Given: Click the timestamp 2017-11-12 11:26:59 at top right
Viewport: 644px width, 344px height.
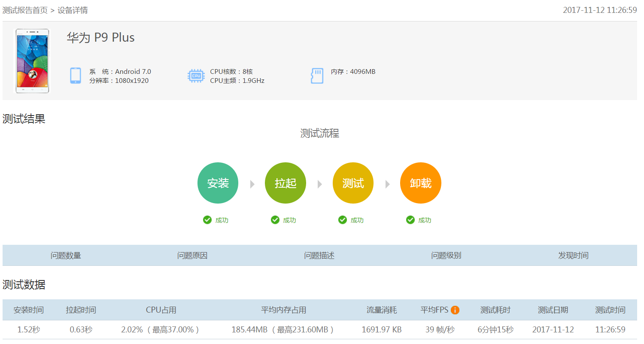Looking at the screenshot, I should pyautogui.click(x=600, y=10).
